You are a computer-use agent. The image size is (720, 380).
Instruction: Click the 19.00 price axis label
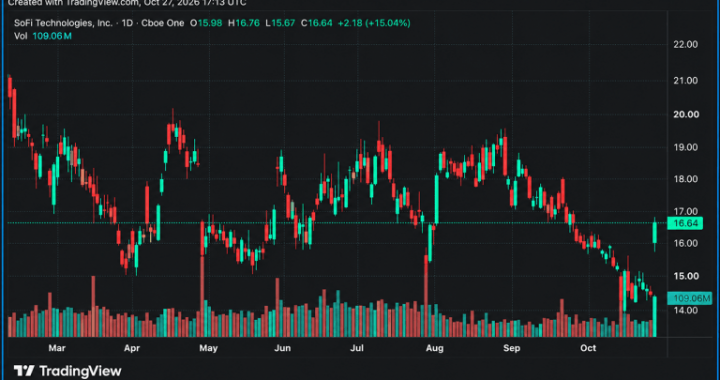point(685,147)
